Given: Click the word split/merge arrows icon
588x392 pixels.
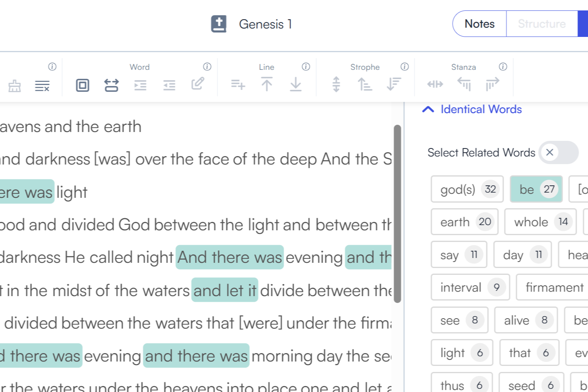Looking at the screenshot, I should pos(111,85).
